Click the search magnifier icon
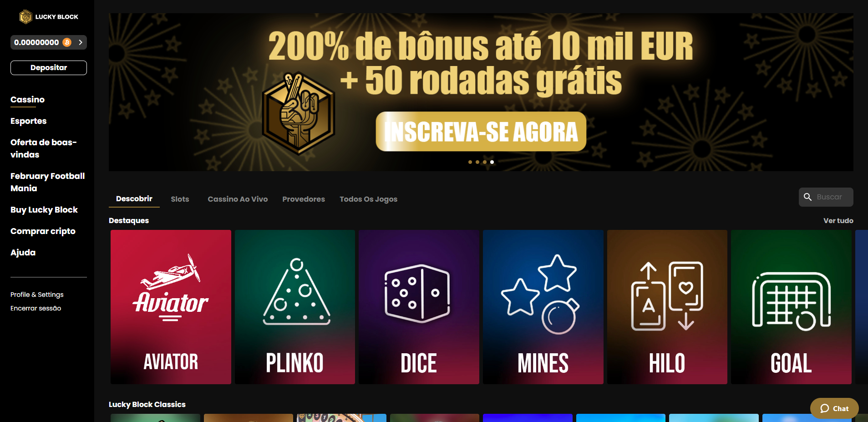 point(807,197)
